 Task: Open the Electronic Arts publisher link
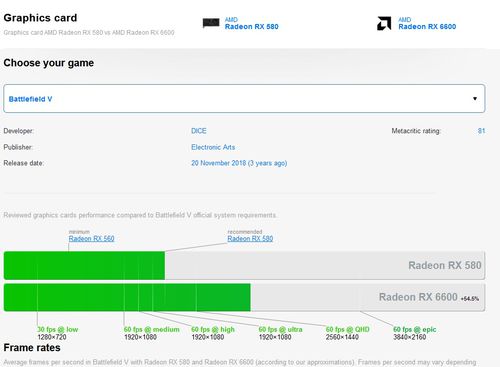click(x=213, y=147)
